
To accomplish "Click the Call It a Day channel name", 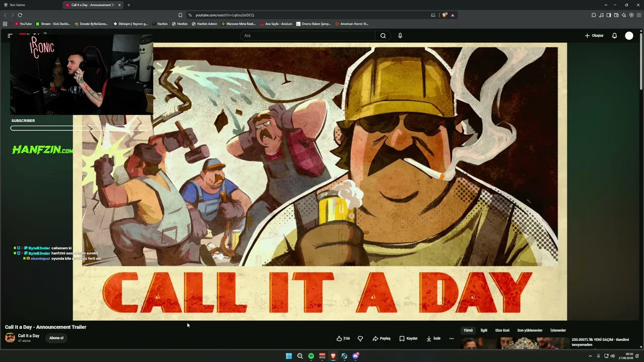I will (29, 336).
